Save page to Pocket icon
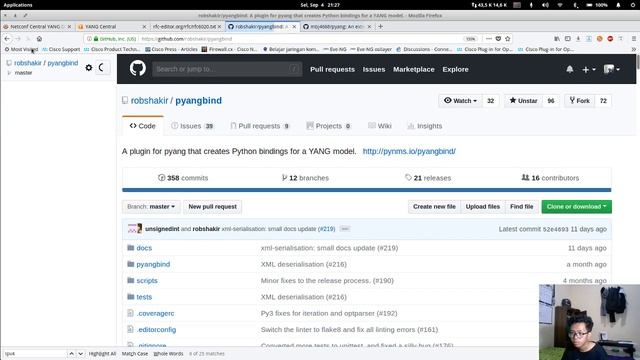Image resolution: width=640 pixels, height=360 pixels. 498,38
